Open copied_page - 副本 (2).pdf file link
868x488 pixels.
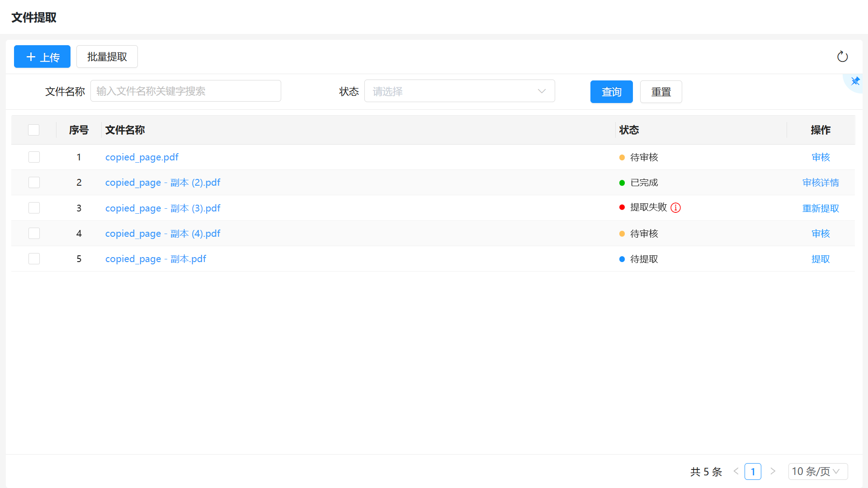pos(163,183)
